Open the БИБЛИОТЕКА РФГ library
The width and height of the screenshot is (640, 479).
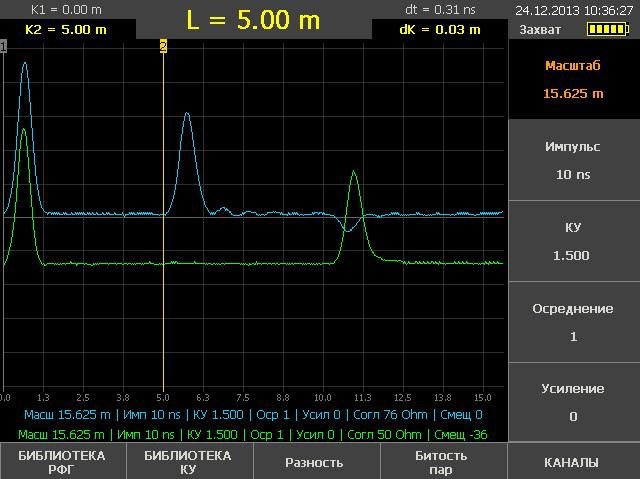[63, 462]
